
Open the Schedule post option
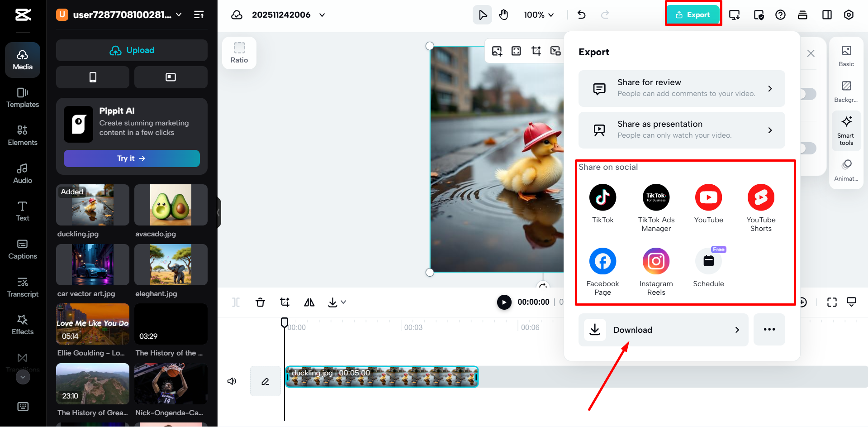(x=709, y=267)
